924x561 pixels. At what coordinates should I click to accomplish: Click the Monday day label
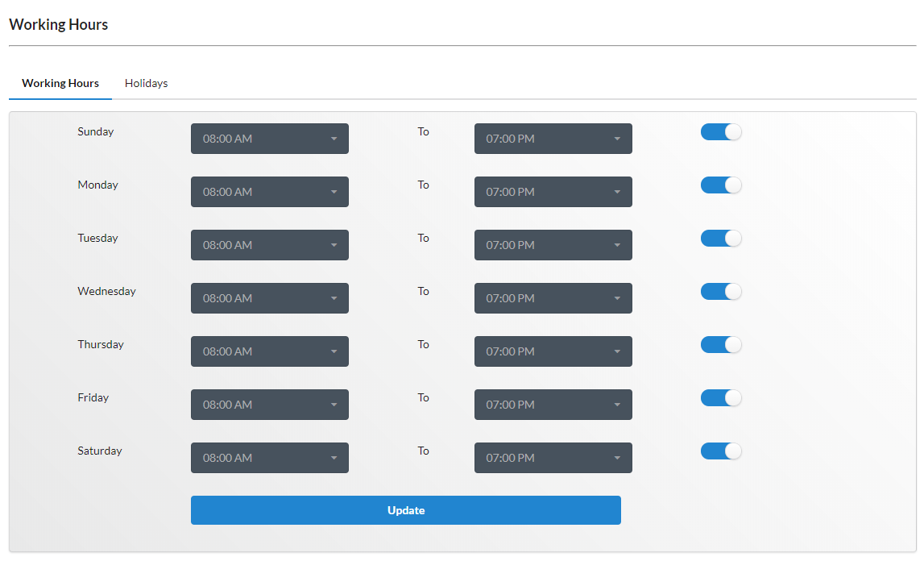point(97,185)
